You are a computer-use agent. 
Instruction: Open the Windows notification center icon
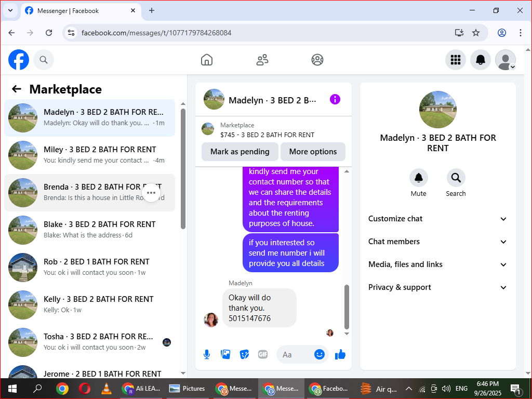[515, 389]
